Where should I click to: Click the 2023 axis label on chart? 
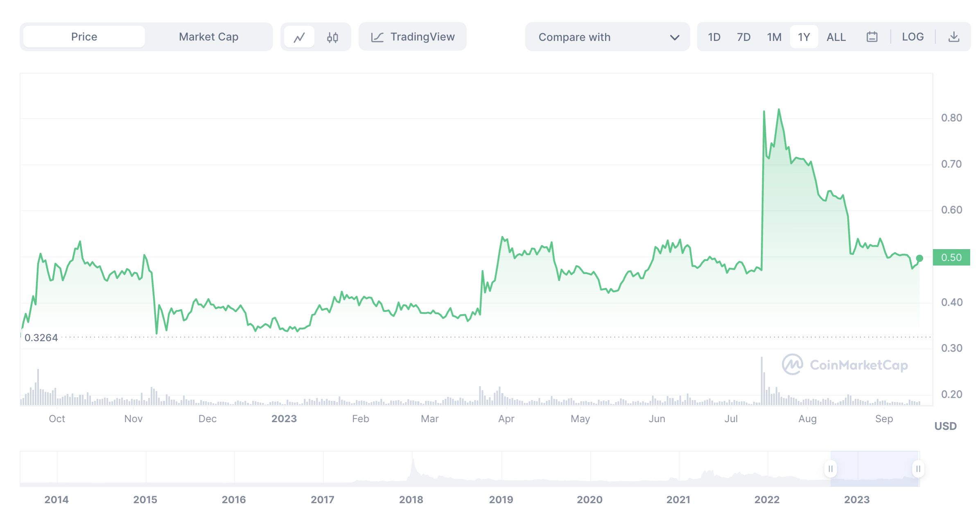pos(284,418)
